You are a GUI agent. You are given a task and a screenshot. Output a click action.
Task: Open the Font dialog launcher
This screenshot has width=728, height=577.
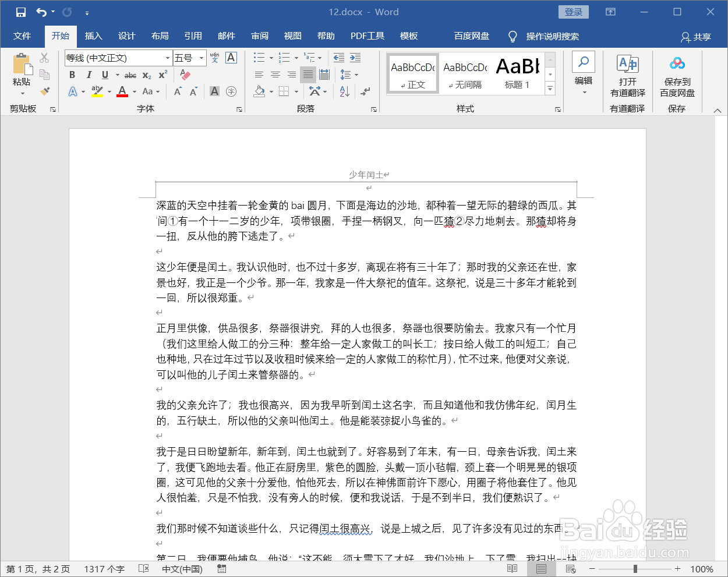point(239,109)
